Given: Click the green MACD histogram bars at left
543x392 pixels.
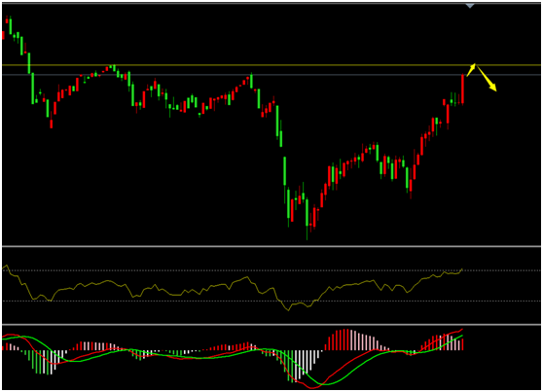Looking at the screenshot, I should [x=39, y=362].
